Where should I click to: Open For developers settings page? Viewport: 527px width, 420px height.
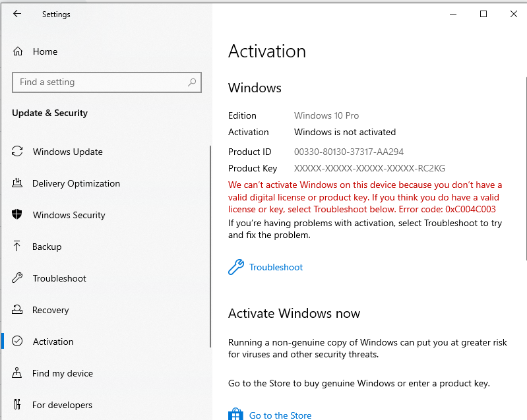tap(62, 405)
